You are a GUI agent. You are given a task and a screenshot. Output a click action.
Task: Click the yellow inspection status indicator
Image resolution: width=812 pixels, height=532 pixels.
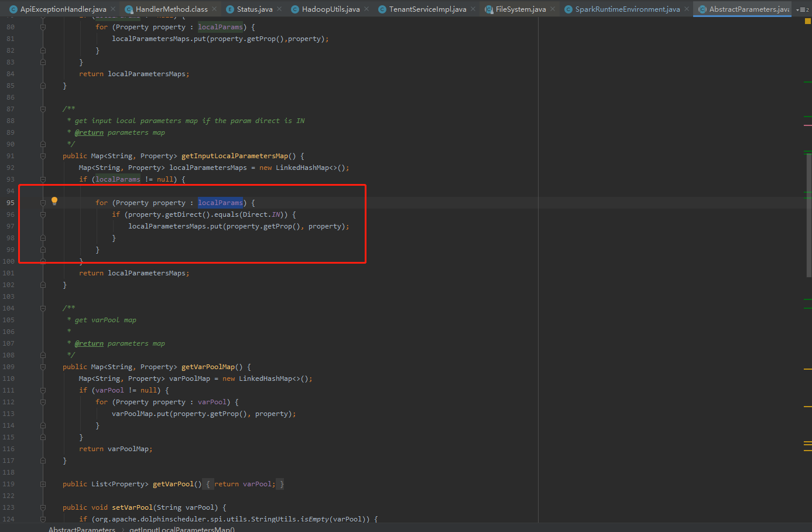point(808,21)
